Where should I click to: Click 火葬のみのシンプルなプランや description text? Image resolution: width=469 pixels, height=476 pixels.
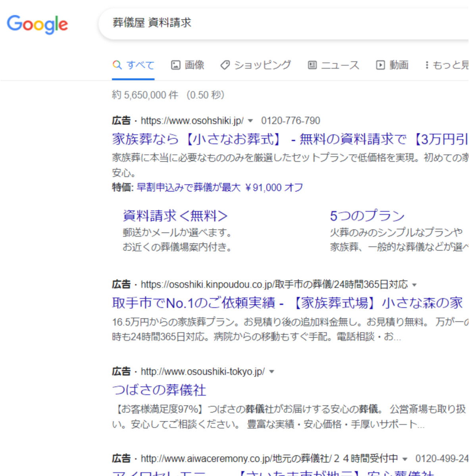[396, 232]
